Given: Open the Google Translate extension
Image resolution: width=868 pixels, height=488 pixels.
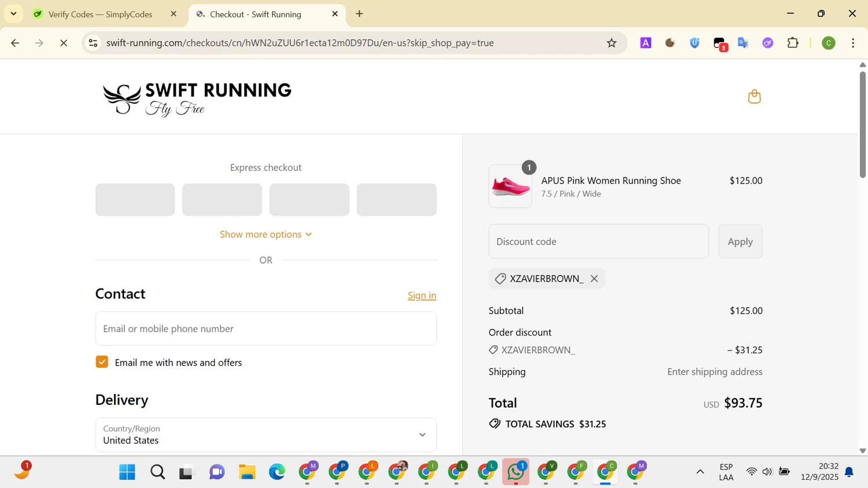Looking at the screenshot, I should point(744,43).
